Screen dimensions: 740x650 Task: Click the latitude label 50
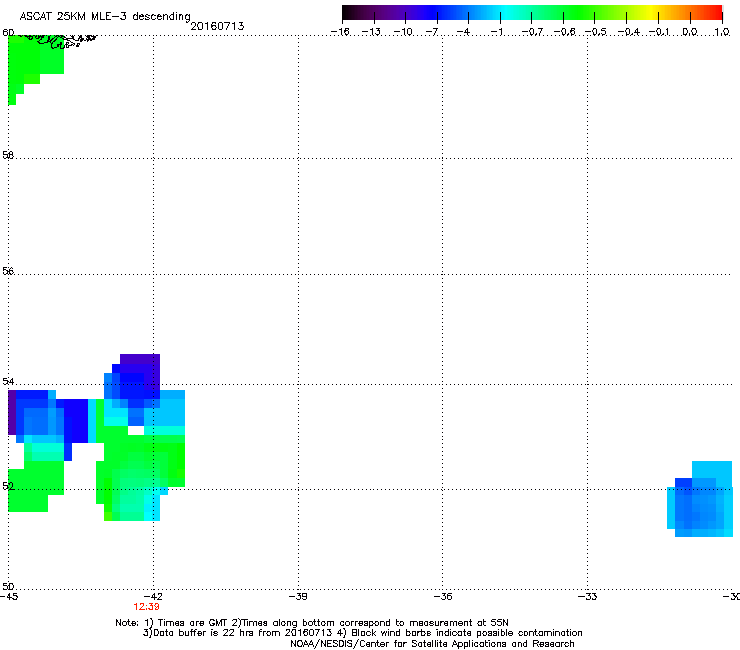tap(8, 586)
